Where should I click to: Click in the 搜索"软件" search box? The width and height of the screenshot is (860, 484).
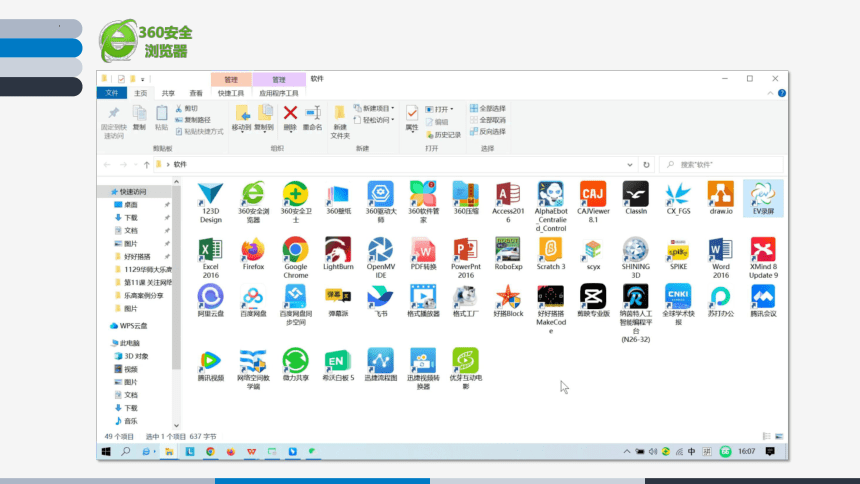coord(721,165)
